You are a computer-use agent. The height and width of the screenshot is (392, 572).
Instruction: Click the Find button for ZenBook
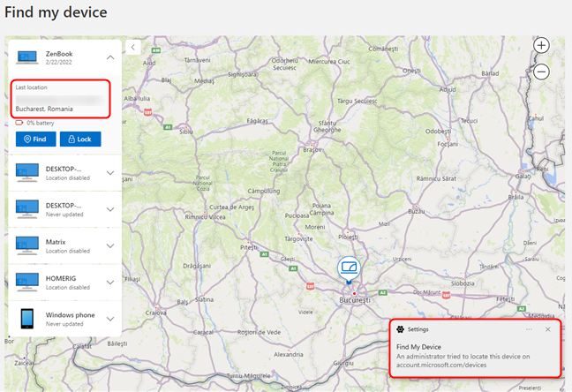35,139
